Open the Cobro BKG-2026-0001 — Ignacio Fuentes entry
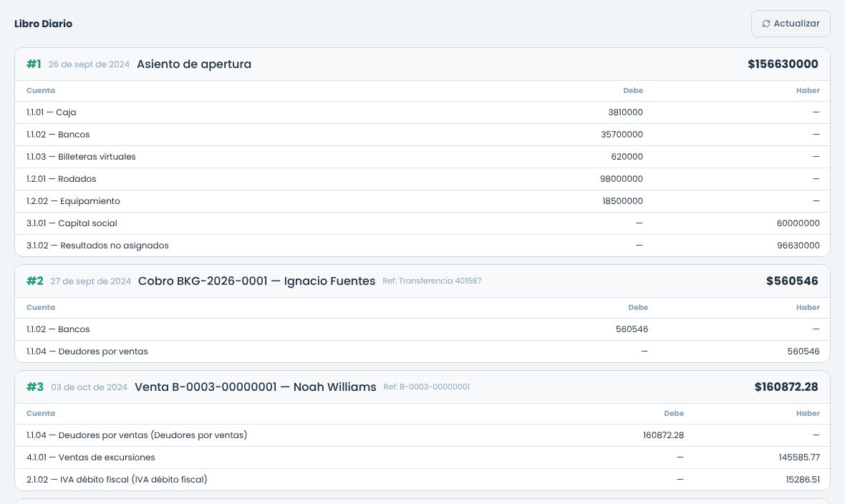845x504 pixels. pyautogui.click(x=256, y=281)
